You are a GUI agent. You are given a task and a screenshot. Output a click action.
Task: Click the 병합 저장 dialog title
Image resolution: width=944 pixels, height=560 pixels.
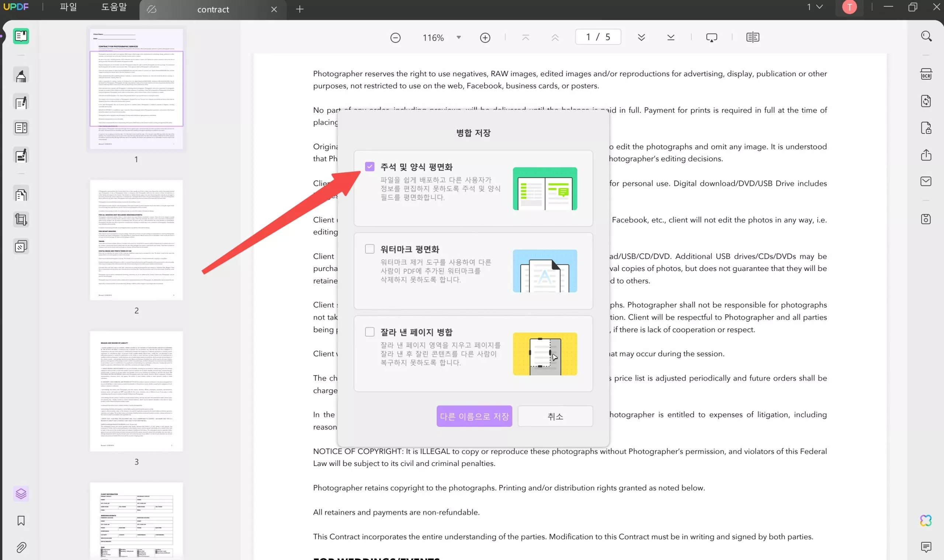(x=473, y=133)
